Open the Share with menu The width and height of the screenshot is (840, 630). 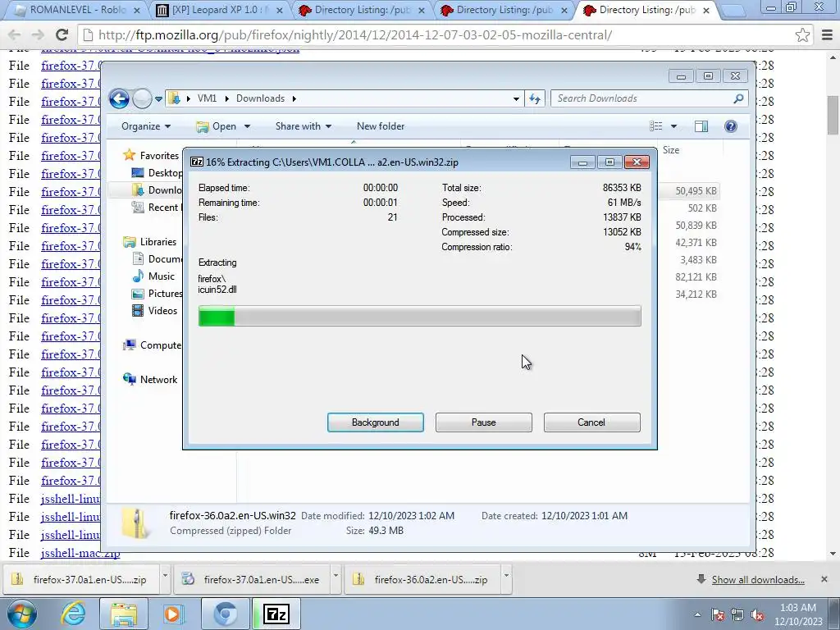coord(304,126)
